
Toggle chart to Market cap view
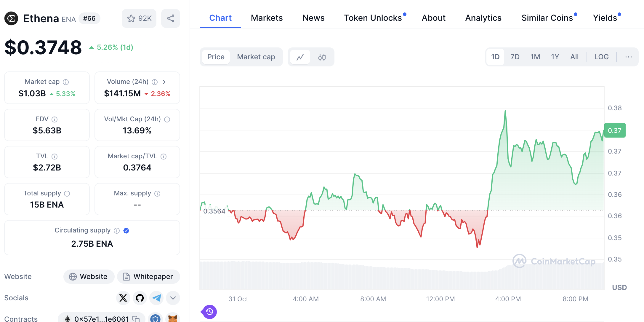click(x=256, y=57)
